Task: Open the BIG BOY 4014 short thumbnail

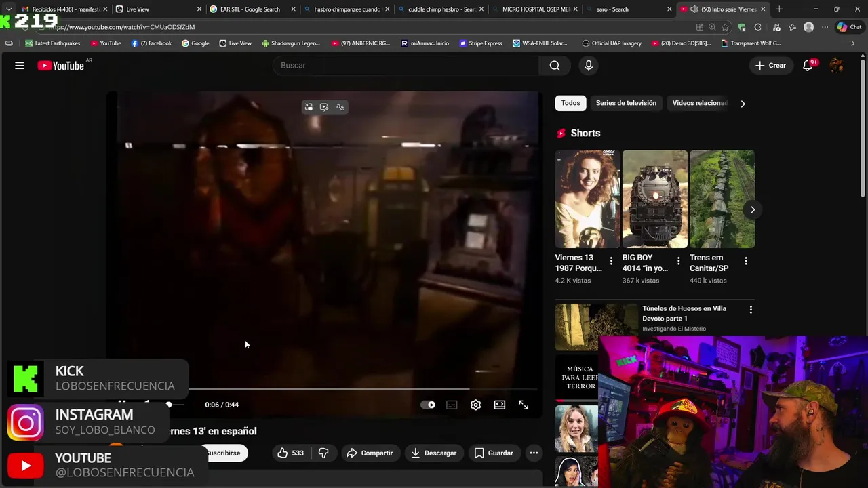Action: 655,199
